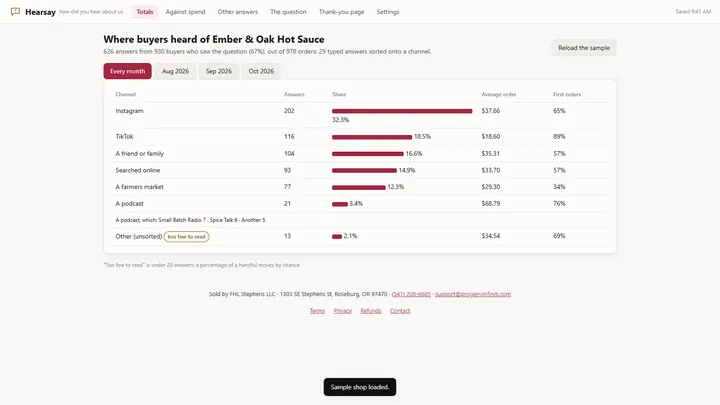Image resolution: width=720 pixels, height=405 pixels.
Task: Select the A podcast channel name
Action: [x=129, y=203]
